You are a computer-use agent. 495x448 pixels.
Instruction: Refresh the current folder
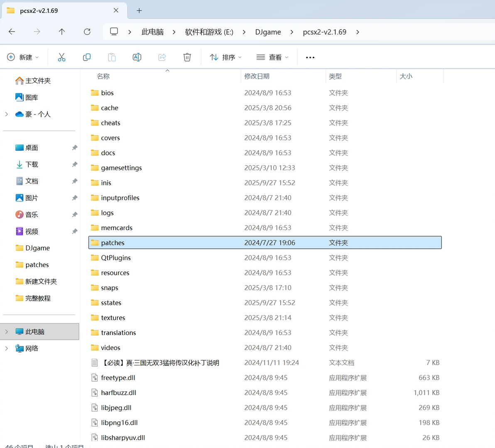point(87,32)
